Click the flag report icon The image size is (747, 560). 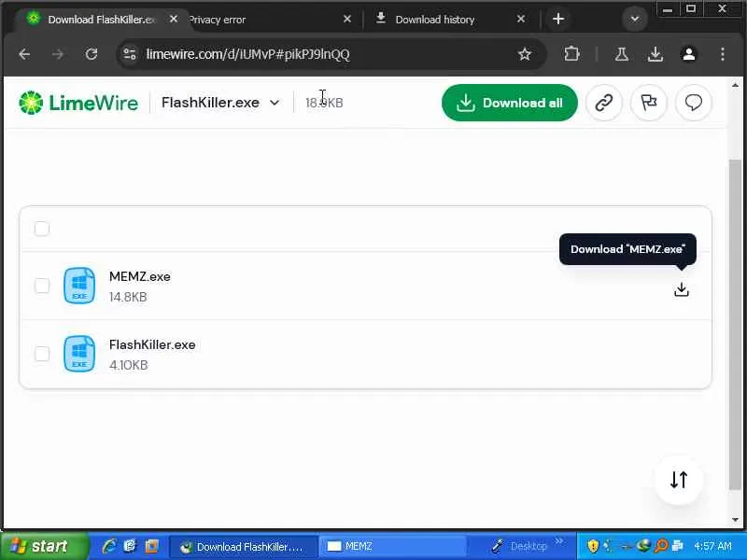[x=648, y=103]
